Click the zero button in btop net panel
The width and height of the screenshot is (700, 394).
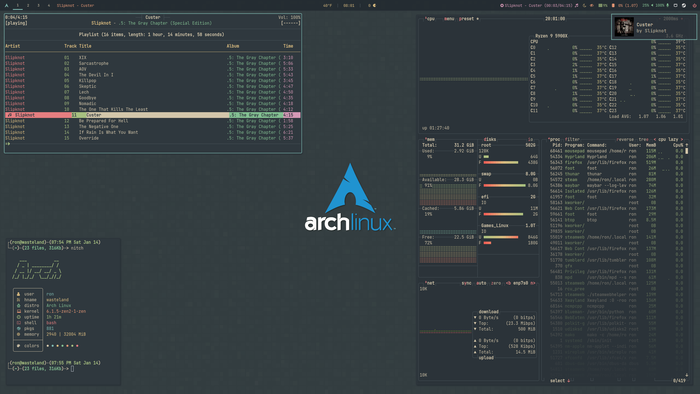pyautogui.click(x=496, y=283)
